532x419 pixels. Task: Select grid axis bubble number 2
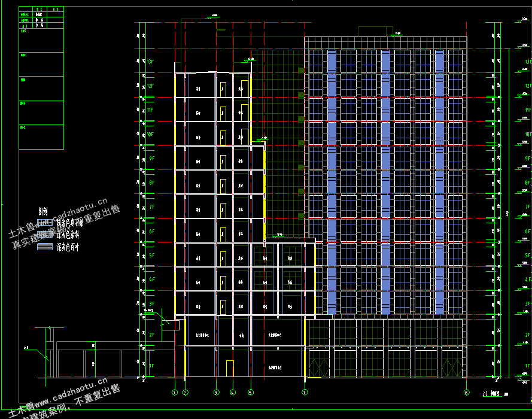[186, 393]
